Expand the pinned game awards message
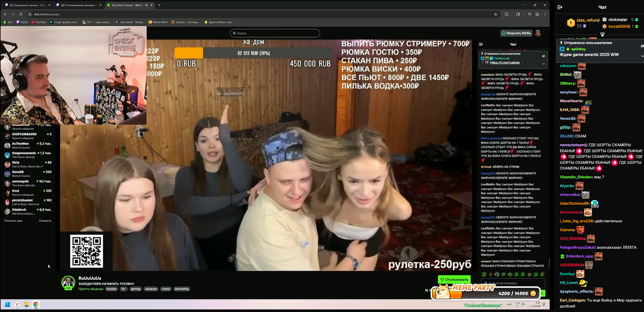644x312 pixels. (x=642, y=56)
